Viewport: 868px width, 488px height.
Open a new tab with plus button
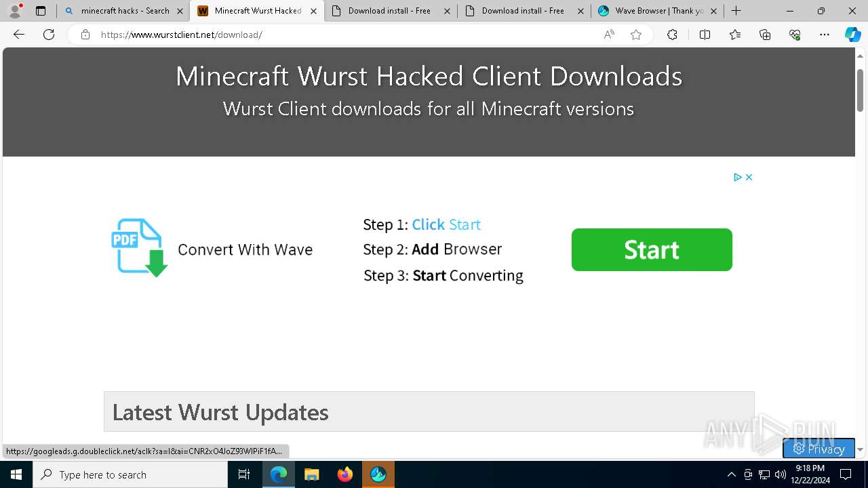pyautogui.click(x=736, y=11)
